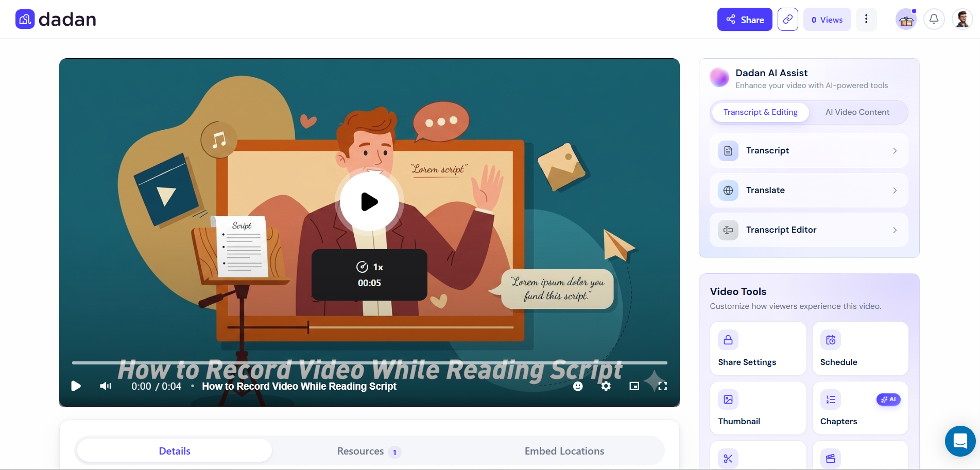Open the support chat bubble
This screenshot has height=470, width=980.
(960, 441)
